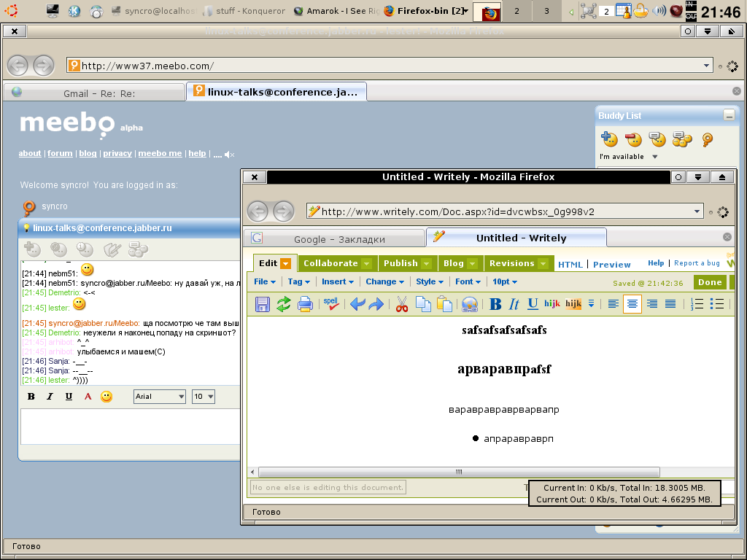Switch to the Revisions tab in Writely
Screen dimensions: 747x560
pyautogui.click(x=518, y=263)
